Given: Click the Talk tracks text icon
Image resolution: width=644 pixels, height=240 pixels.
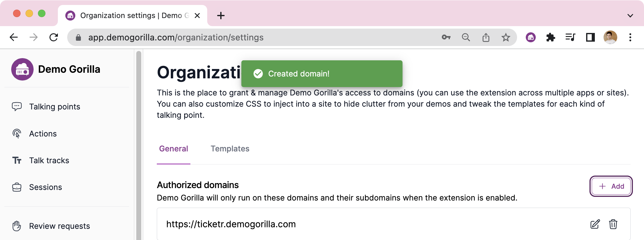Looking at the screenshot, I should click(x=17, y=160).
